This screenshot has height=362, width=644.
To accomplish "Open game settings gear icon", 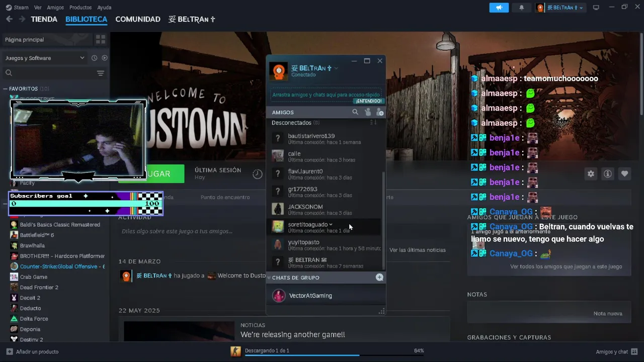I will [591, 173].
